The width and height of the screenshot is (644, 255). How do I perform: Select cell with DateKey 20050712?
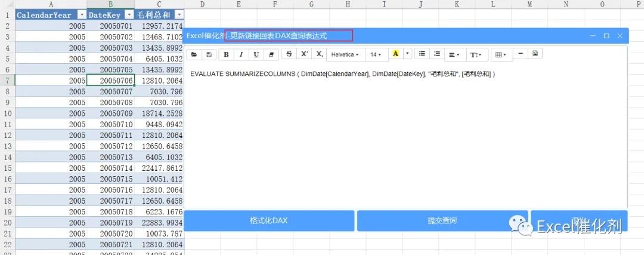coord(111,146)
